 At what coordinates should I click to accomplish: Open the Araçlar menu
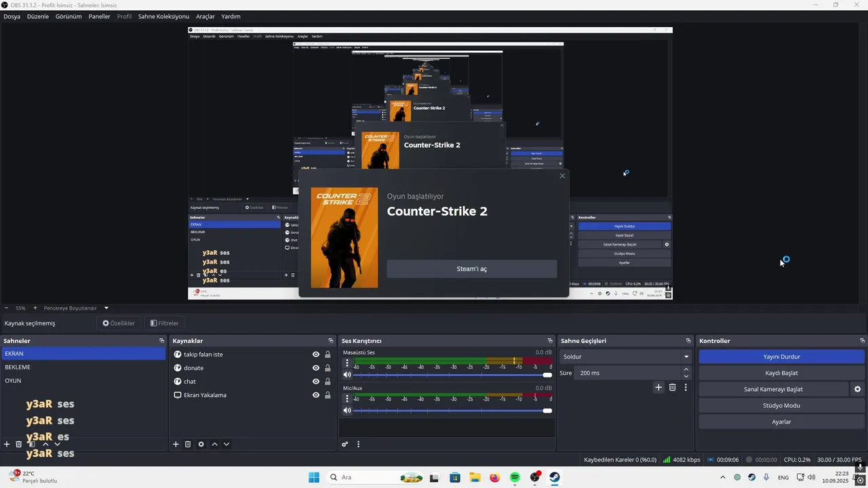click(x=205, y=16)
